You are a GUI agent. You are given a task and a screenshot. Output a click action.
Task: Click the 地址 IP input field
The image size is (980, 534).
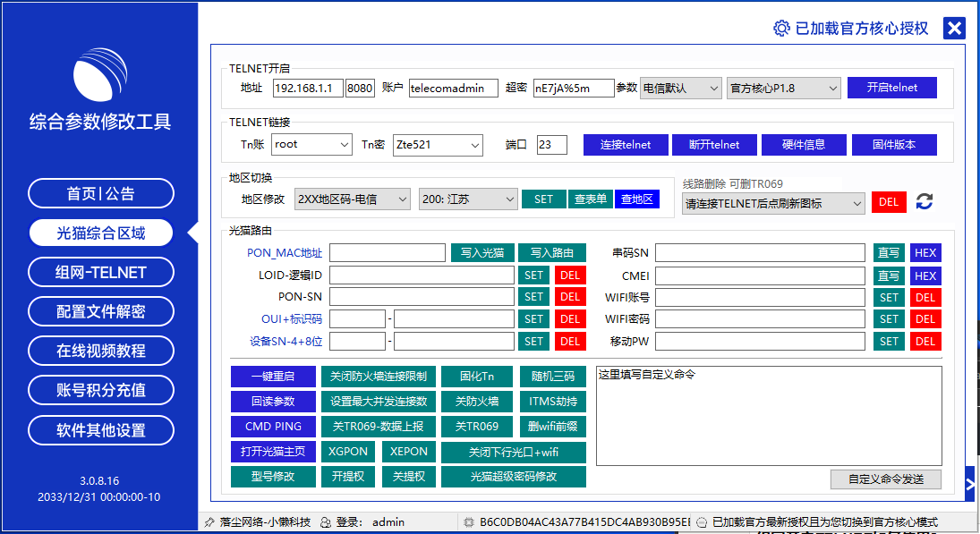click(x=308, y=88)
